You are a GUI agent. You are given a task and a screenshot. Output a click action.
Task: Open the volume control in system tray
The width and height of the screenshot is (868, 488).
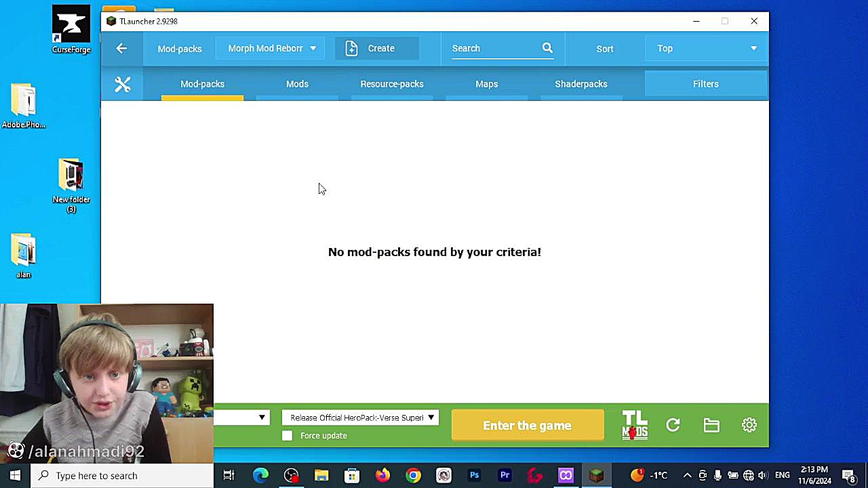click(763, 475)
